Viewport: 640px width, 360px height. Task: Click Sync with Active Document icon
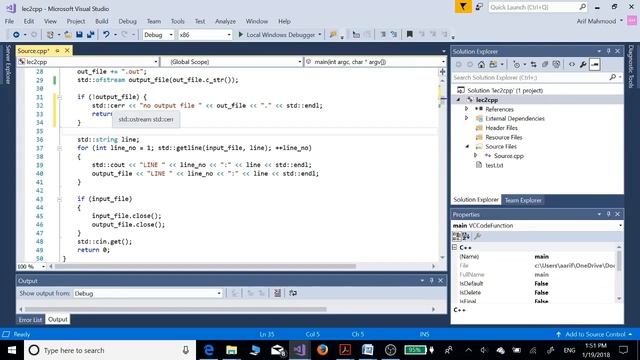tap(533, 64)
